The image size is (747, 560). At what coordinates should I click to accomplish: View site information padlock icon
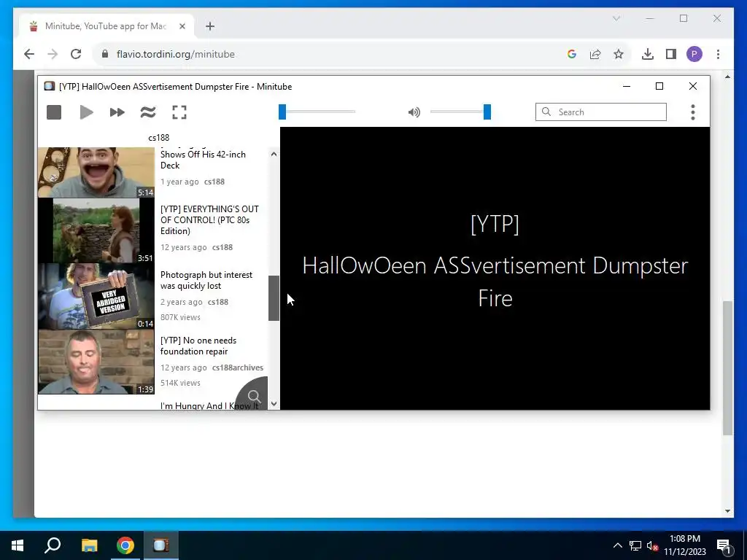click(x=105, y=54)
